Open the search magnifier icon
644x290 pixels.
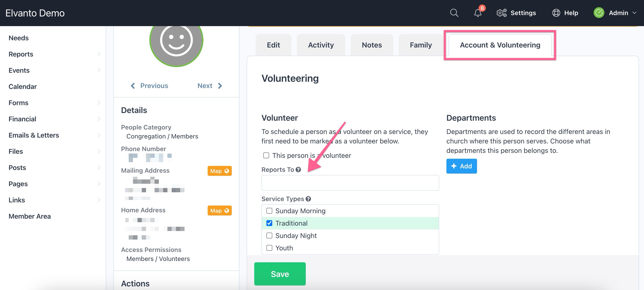454,13
